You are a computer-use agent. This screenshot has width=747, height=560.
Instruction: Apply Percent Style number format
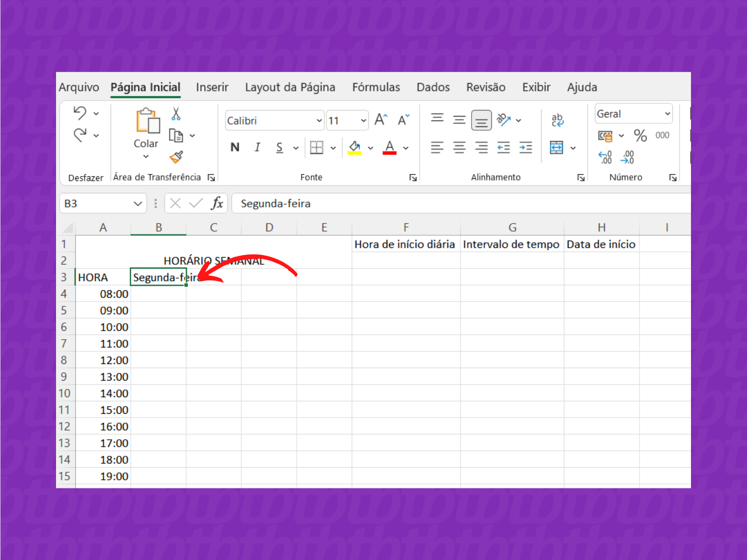pos(640,136)
